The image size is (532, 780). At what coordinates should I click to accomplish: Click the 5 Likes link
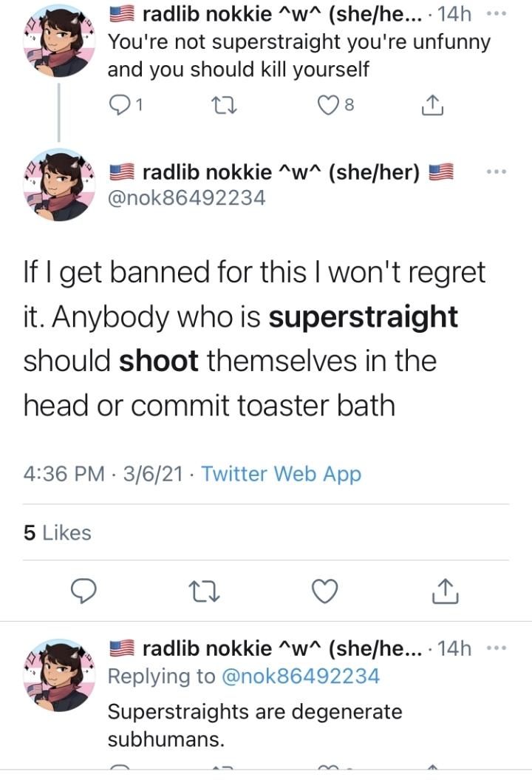click(x=56, y=532)
